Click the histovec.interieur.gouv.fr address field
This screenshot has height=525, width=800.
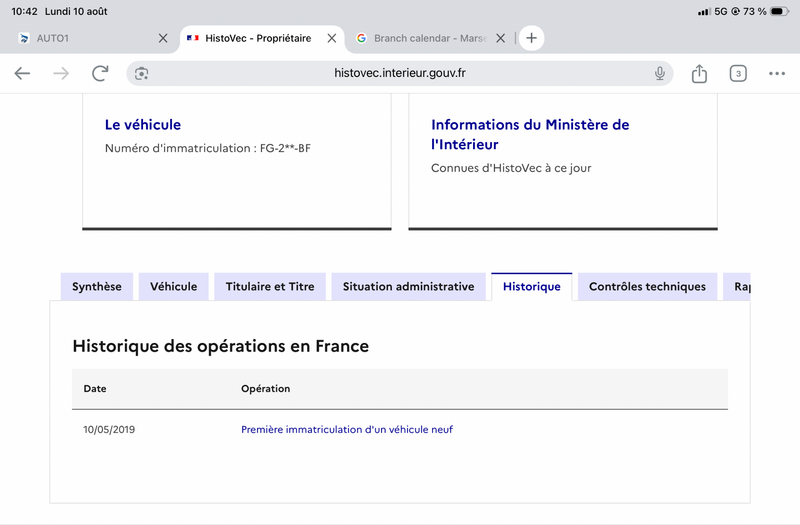pos(399,73)
